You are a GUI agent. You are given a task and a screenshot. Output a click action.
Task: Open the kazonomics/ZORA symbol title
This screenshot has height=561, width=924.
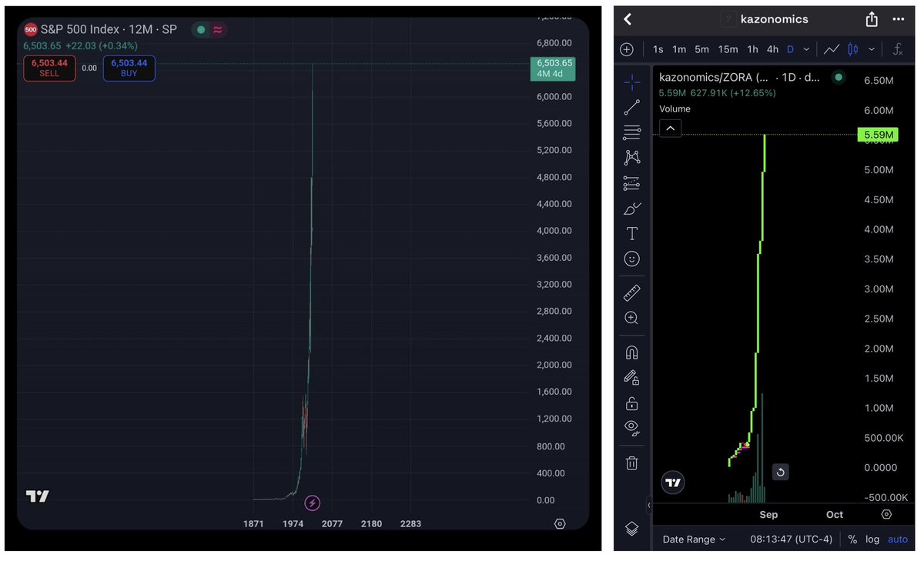pyautogui.click(x=739, y=78)
